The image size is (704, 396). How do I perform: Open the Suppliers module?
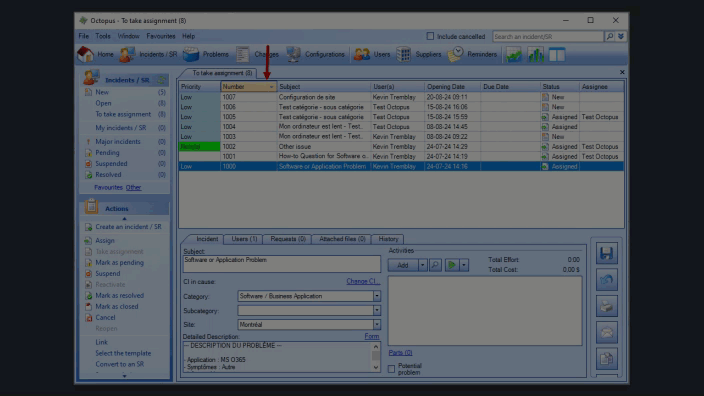(x=418, y=54)
